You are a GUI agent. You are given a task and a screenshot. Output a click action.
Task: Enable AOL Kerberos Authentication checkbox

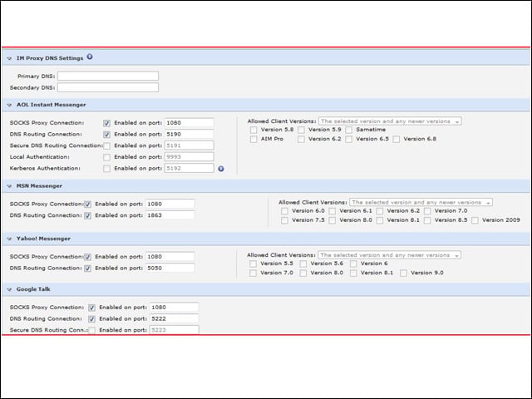pyautogui.click(x=106, y=169)
